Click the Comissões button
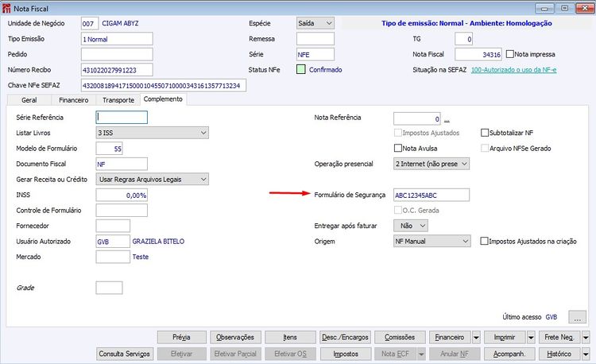The width and height of the screenshot is (596, 364). click(400, 337)
